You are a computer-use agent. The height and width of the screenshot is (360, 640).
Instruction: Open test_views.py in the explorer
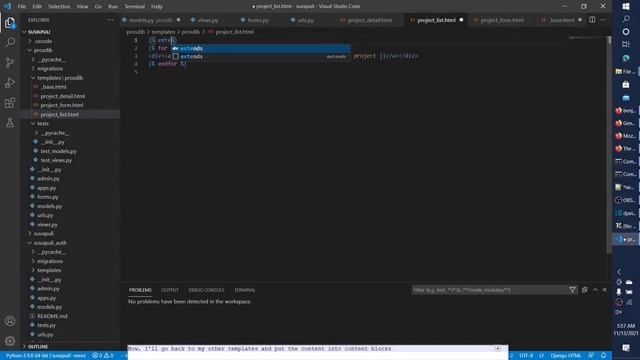(56, 160)
